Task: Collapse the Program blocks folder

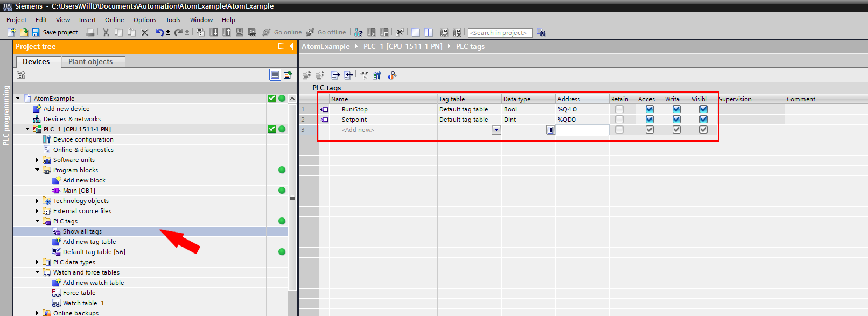Action: tap(37, 170)
